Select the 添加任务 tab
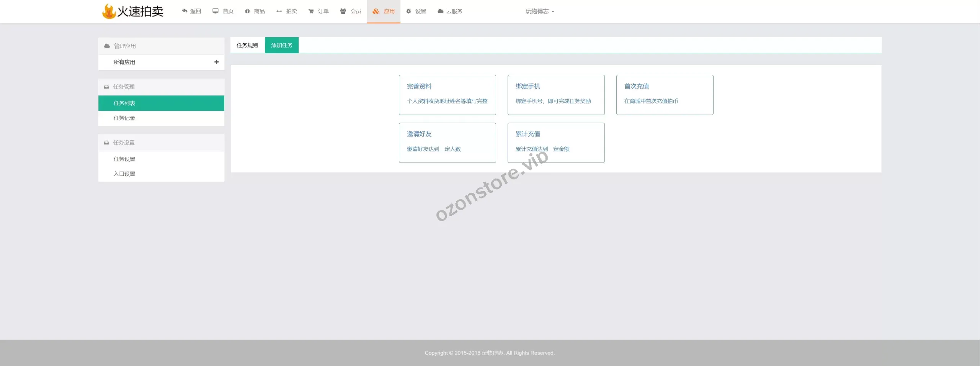 281,45
